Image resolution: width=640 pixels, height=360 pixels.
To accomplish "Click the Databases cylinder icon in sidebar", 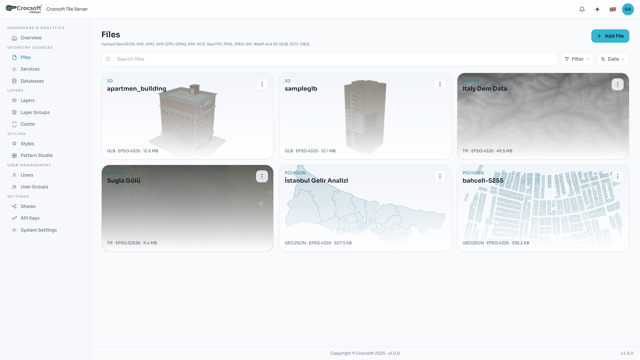I will 14,81.
